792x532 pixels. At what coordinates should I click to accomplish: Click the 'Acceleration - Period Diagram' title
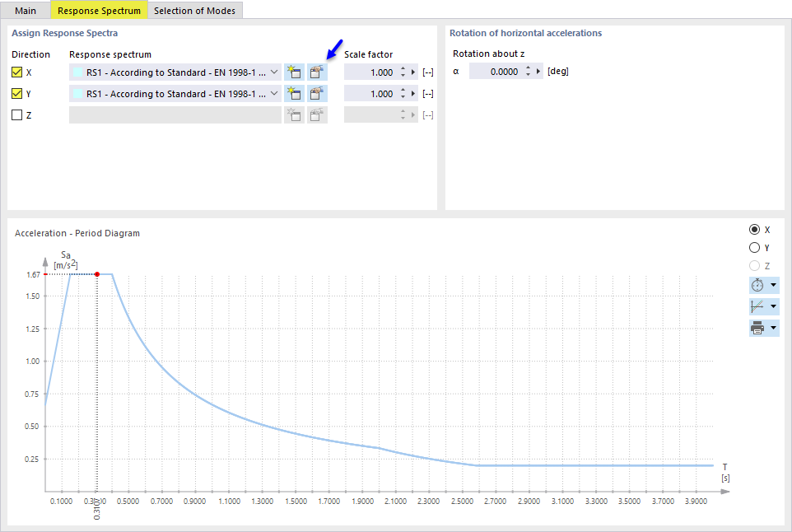77,233
